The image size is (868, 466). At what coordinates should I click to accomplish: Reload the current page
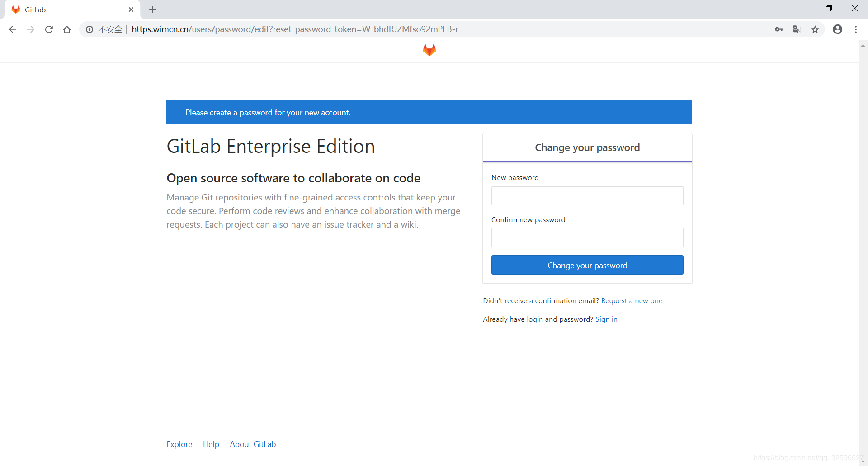coord(49,29)
